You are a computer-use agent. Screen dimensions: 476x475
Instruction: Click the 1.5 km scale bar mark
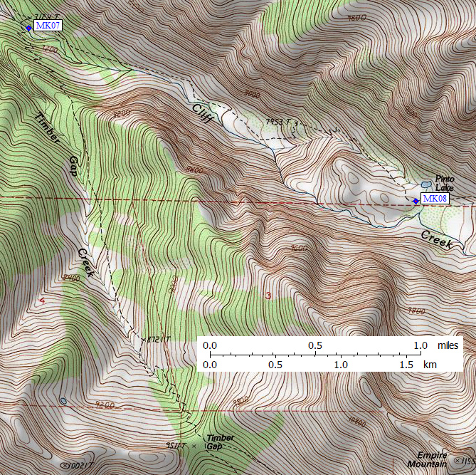click(406, 364)
